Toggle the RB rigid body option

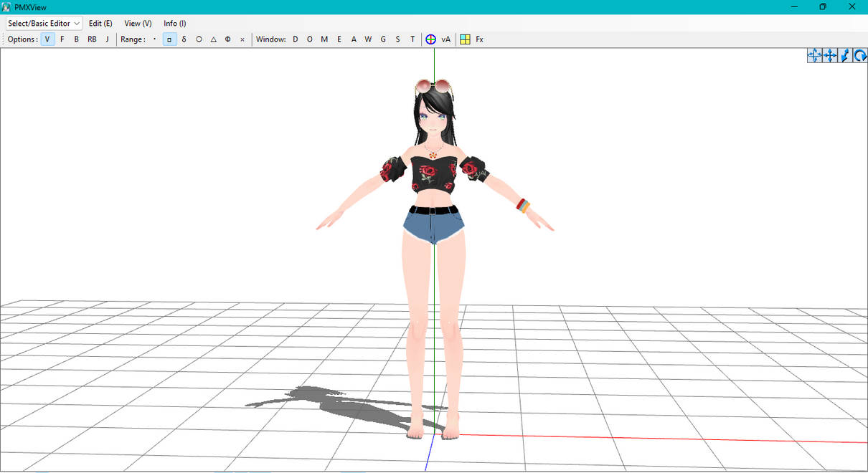tap(92, 39)
